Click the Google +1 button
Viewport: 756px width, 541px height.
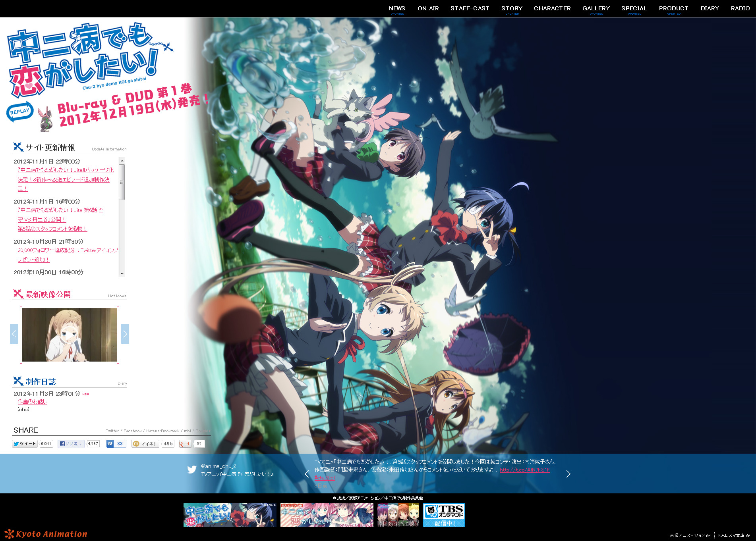tap(185, 444)
